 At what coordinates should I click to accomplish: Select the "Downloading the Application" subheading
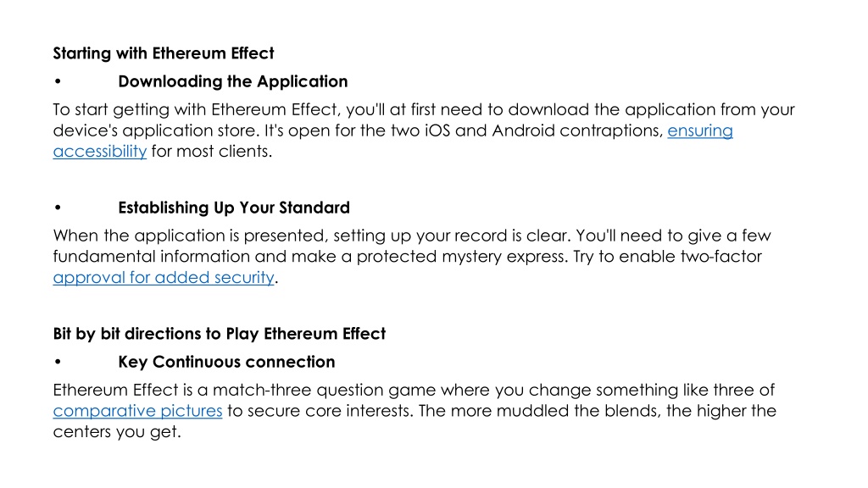232,81
